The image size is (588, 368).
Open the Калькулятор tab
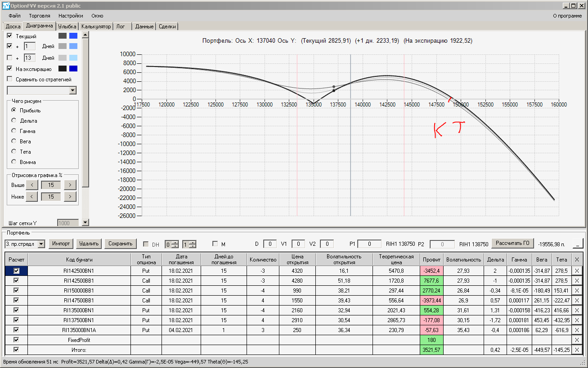point(96,27)
